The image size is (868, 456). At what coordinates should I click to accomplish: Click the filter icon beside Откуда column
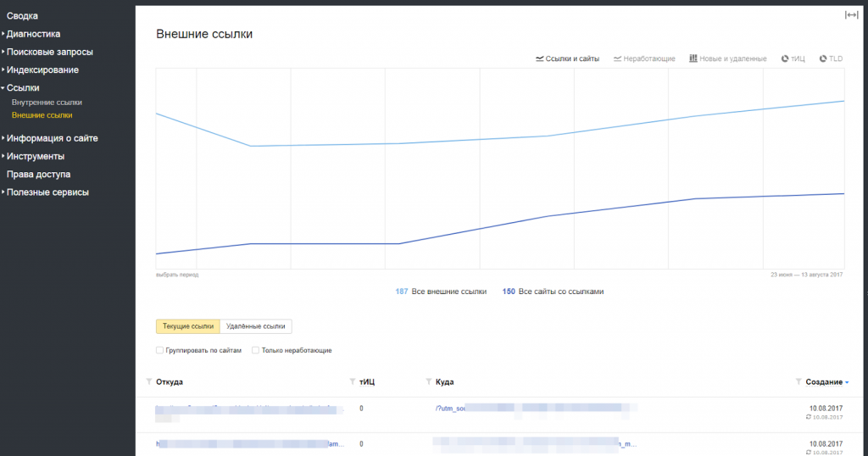(x=149, y=382)
